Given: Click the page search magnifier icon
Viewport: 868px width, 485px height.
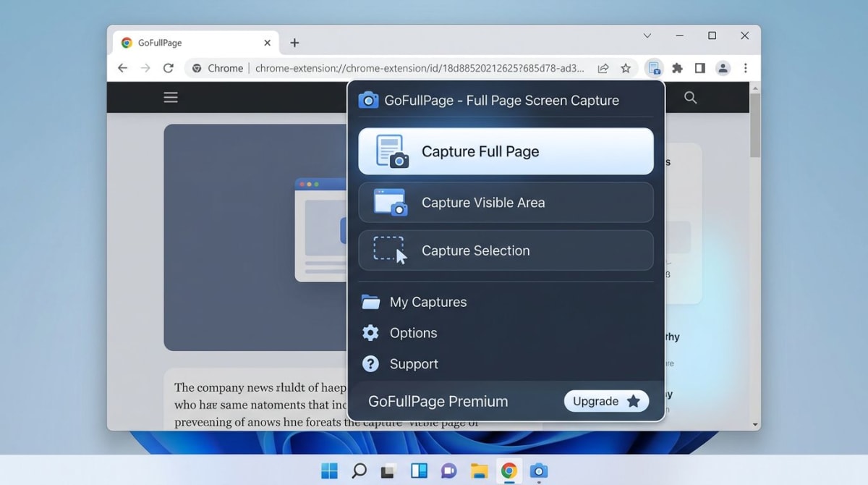Looking at the screenshot, I should (691, 97).
